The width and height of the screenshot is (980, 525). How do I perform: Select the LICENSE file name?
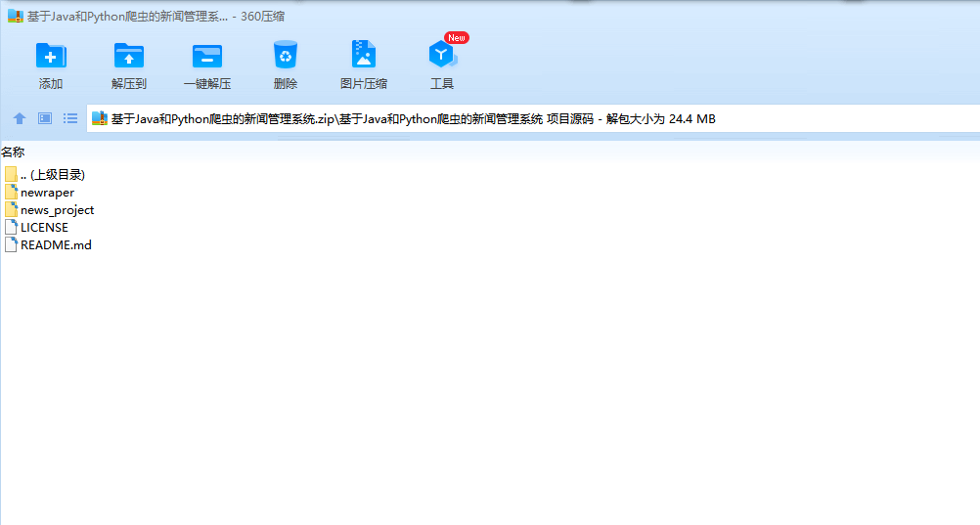tap(44, 228)
